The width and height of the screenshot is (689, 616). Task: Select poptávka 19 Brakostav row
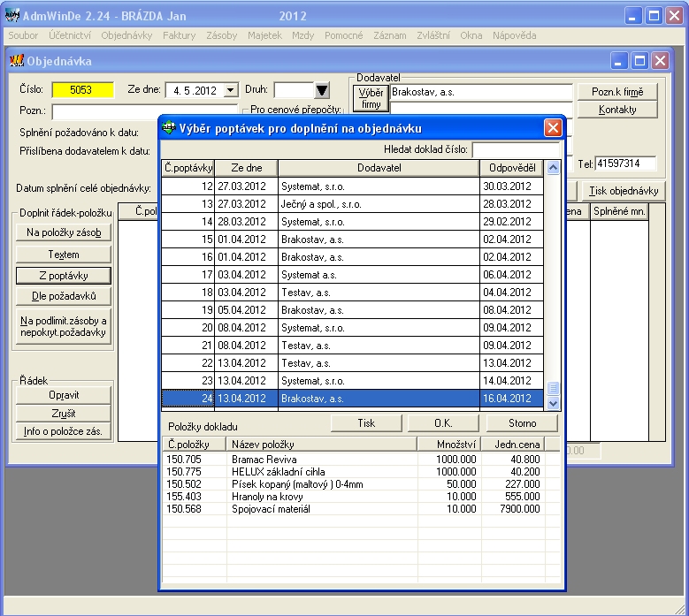point(352,310)
